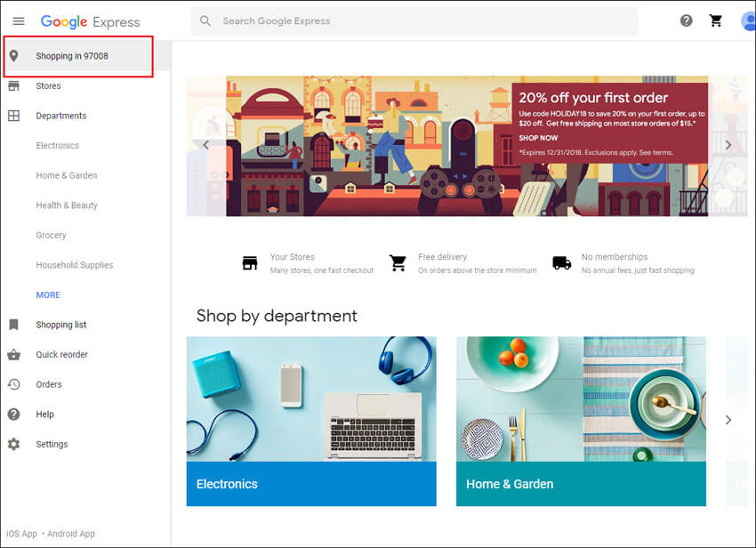Image resolution: width=756 pixels, height=548 pixels.
Task: Open Shopping list
Action: (61, 325)
